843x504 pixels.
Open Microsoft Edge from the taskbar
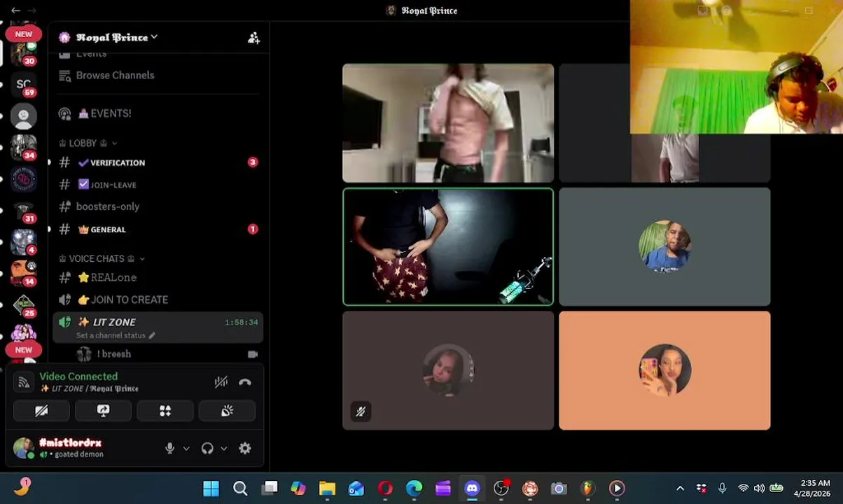pos(414,488)
